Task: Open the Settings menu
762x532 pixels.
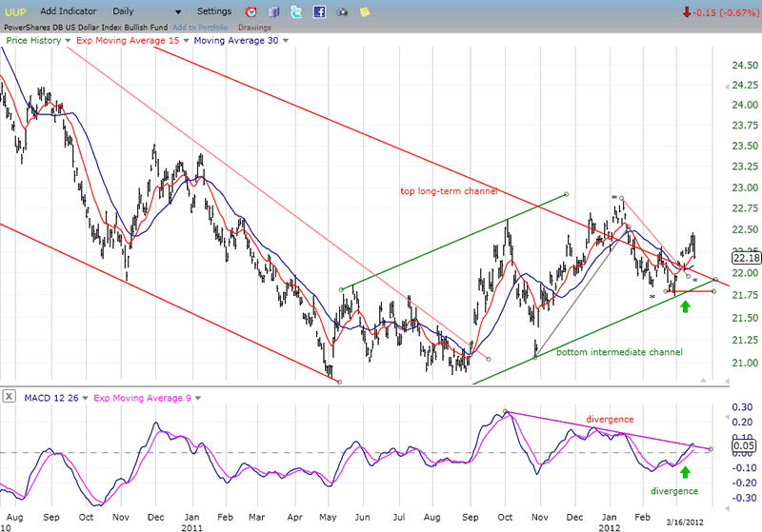Action: click(x=212, y=11)
